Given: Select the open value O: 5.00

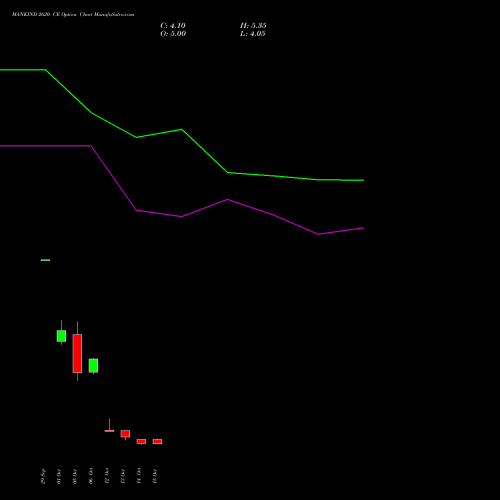Looking at the screenshot, I should 173,34.
